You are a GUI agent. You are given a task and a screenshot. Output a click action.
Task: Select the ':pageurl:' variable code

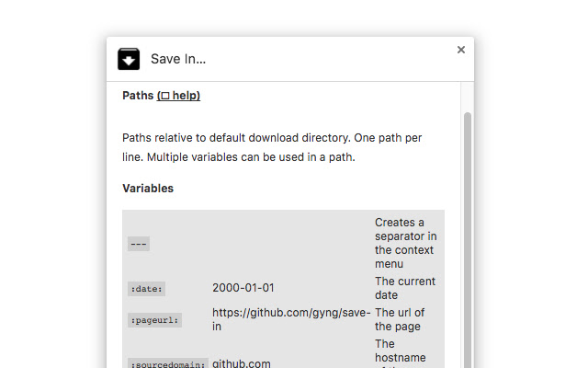point(154,320)
